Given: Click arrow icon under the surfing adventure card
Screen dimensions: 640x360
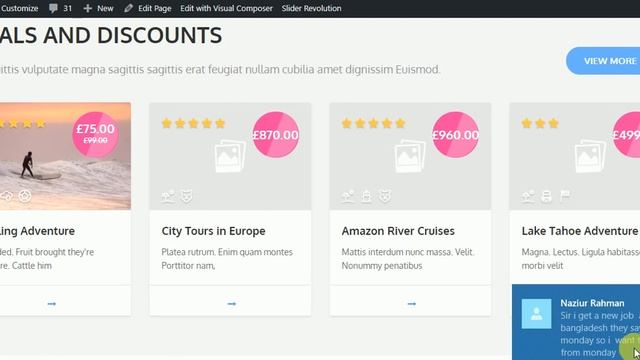Looking at the screenshot, I should 51,304.
